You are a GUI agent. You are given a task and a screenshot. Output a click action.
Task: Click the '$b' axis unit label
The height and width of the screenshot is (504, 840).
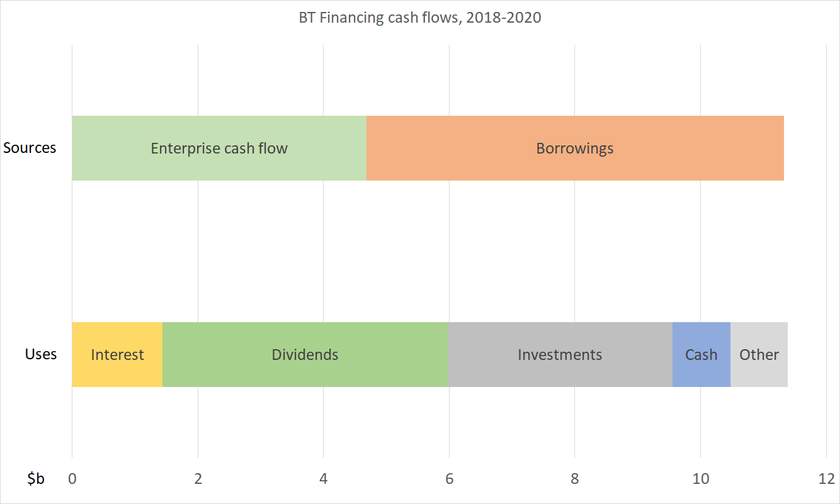tap(36, 479)
